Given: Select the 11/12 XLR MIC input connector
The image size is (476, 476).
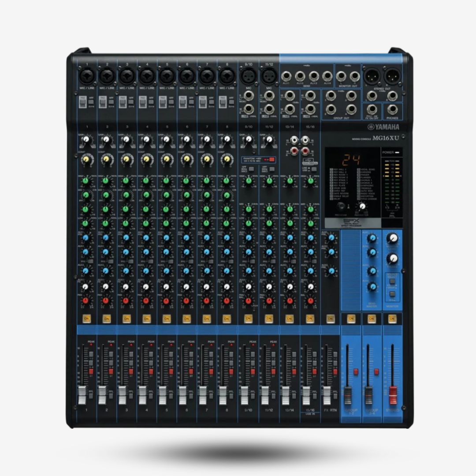Looking at the screenshot, I should pos(269,76).
